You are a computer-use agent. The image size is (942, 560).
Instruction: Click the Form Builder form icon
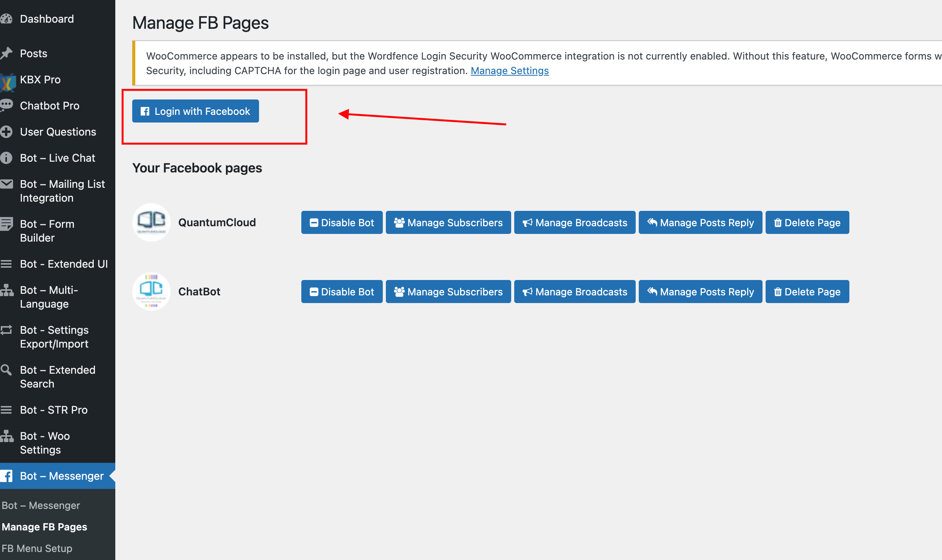(6, 224)
